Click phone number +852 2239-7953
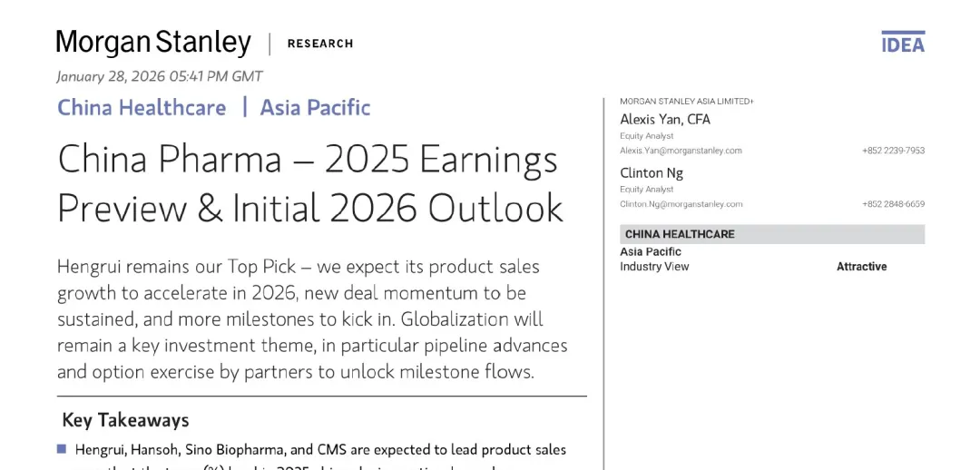The height and width of the screenshot is (470, 980). [x=893, y=151]
